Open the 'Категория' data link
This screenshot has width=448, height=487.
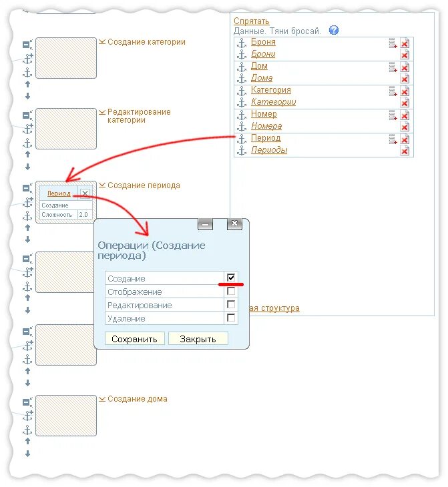(271, 90)
